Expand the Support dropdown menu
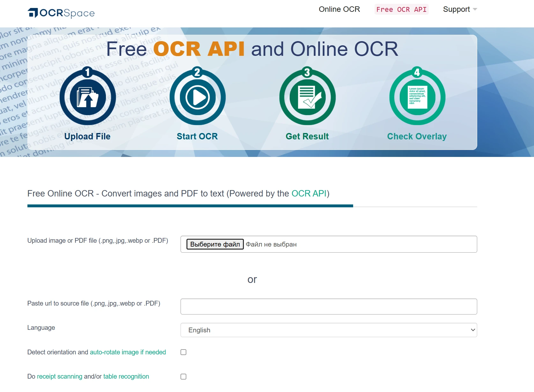Viewport: 534px width, 392px height. (460, 9)
